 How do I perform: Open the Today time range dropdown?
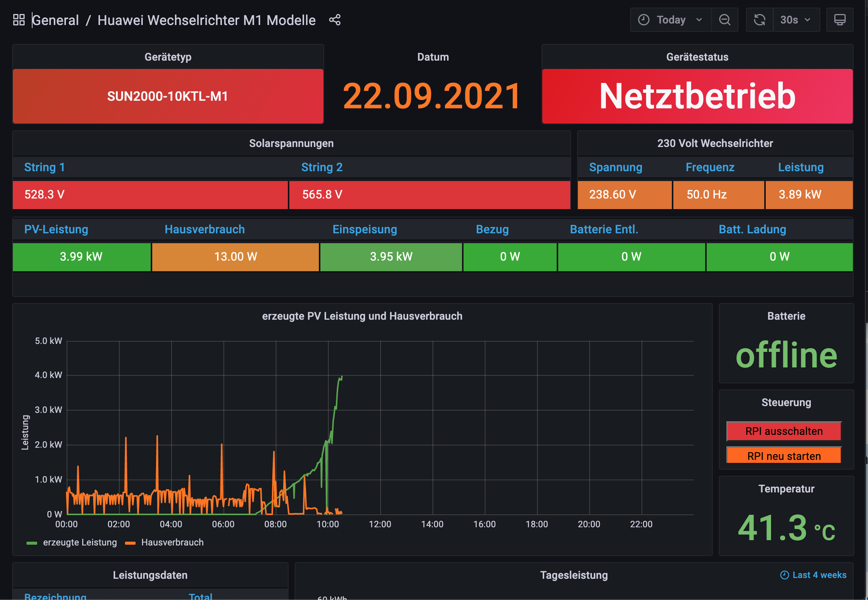671,20
